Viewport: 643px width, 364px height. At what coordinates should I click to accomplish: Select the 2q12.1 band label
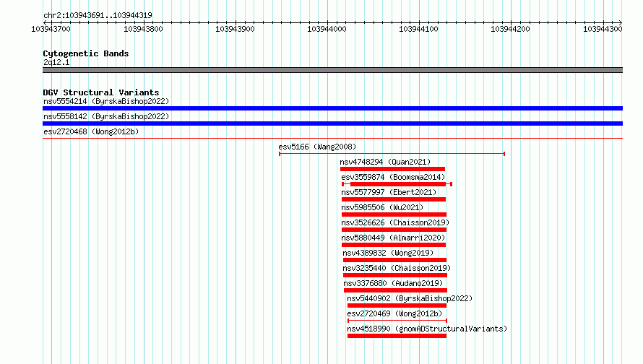click(56, 62)
